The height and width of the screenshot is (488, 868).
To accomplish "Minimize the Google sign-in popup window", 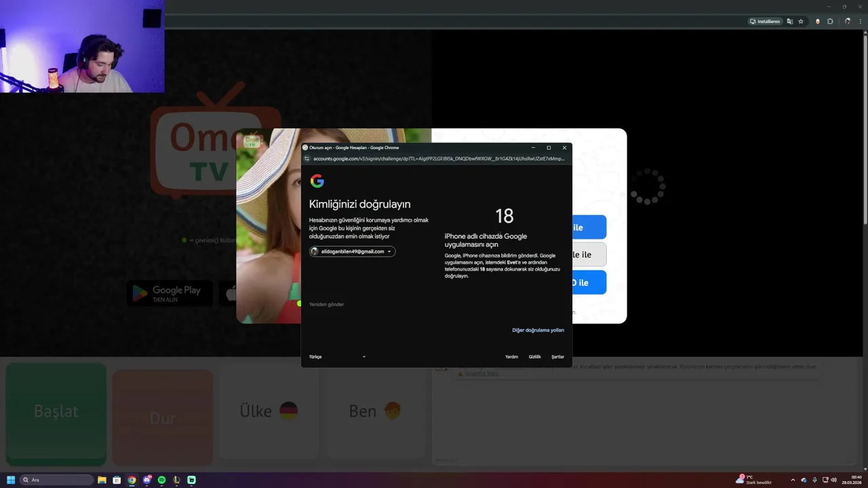I will click(x=533, y=148).
